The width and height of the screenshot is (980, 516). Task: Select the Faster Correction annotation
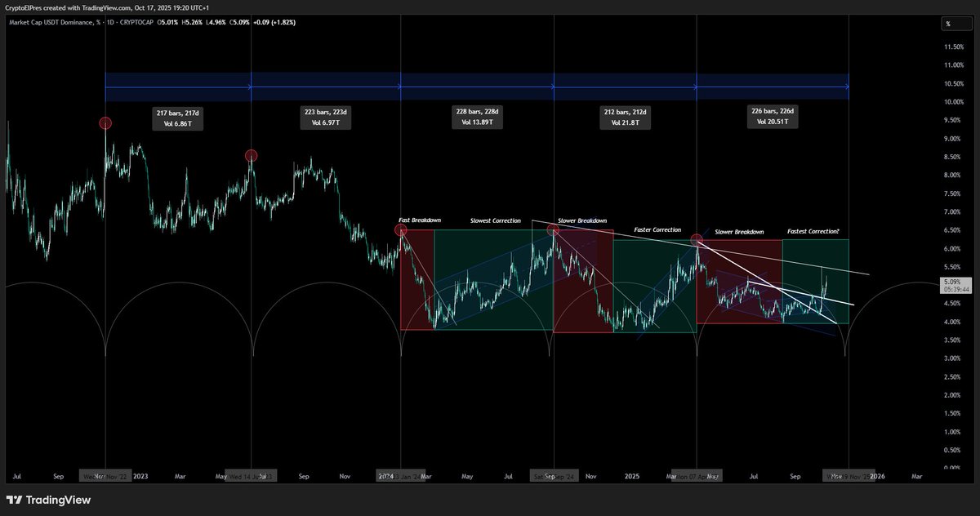pyautogui.click(x=657, y=229)
